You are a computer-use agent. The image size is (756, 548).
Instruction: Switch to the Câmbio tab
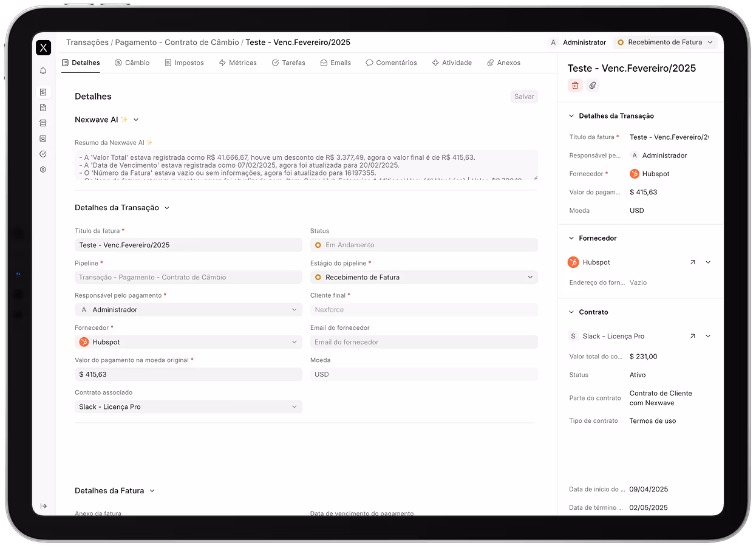tap(132, 63)
